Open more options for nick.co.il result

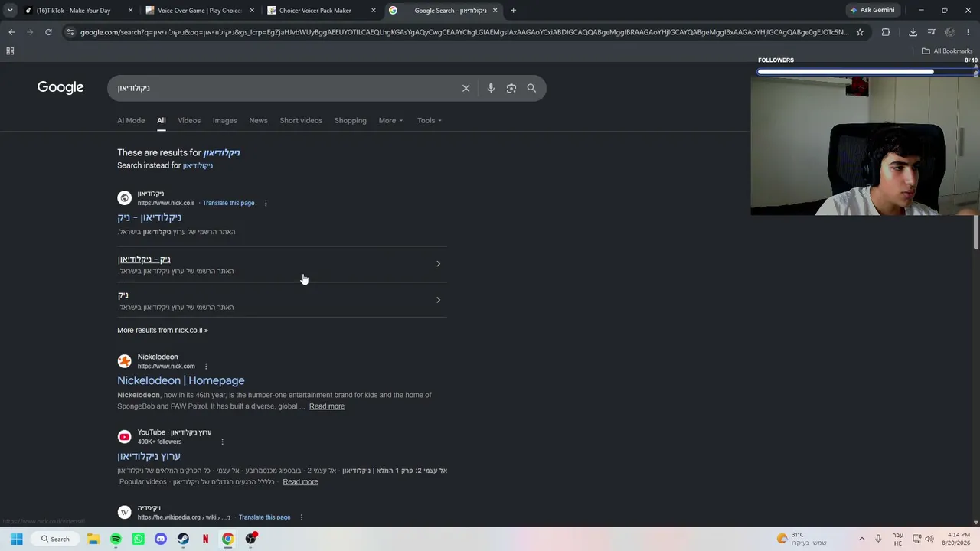pyautogui.click(x=266, y=203)
